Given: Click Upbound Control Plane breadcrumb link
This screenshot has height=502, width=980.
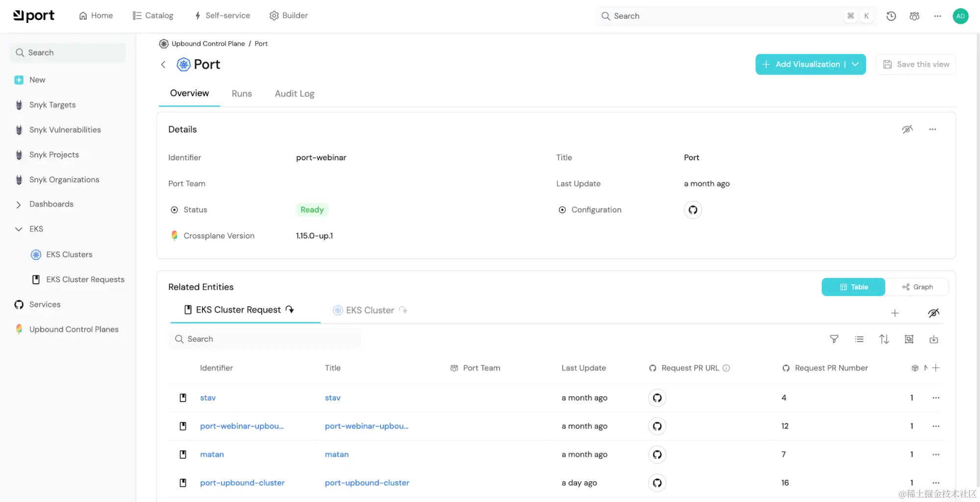Looking at the screenshot, I should (x=208, y=44).
